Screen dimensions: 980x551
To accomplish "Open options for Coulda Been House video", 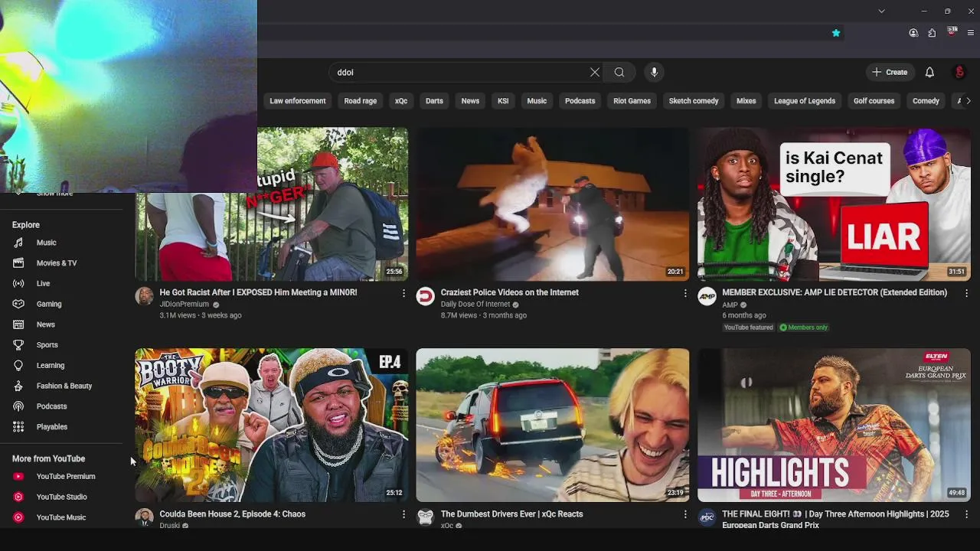I will (x=403, y=515).
